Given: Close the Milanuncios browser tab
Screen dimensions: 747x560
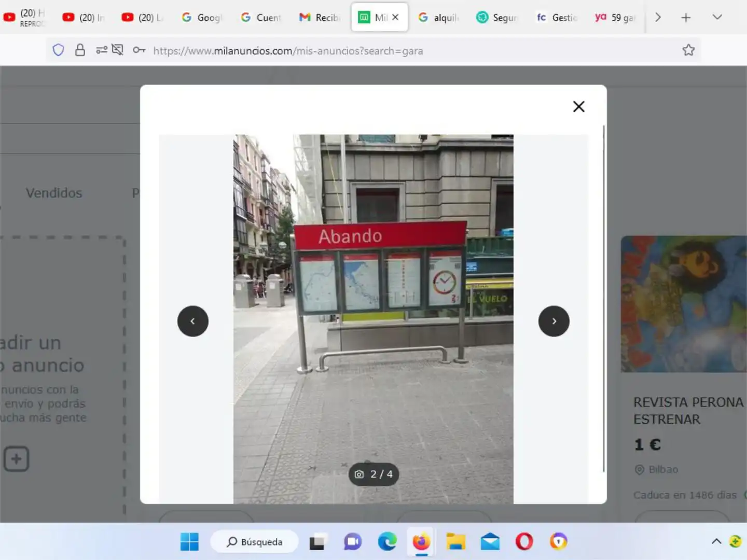Looking at the screenshot, I should tap(395, 17).
